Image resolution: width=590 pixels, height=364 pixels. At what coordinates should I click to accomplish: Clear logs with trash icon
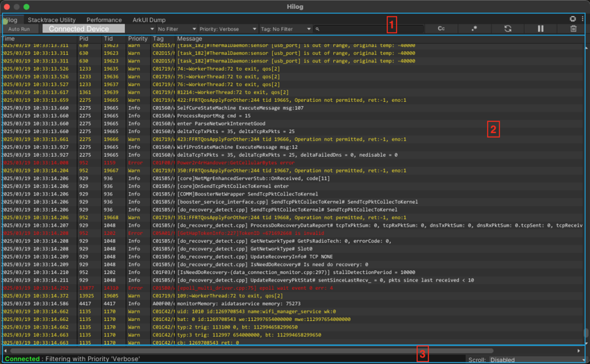coord(573,29)
